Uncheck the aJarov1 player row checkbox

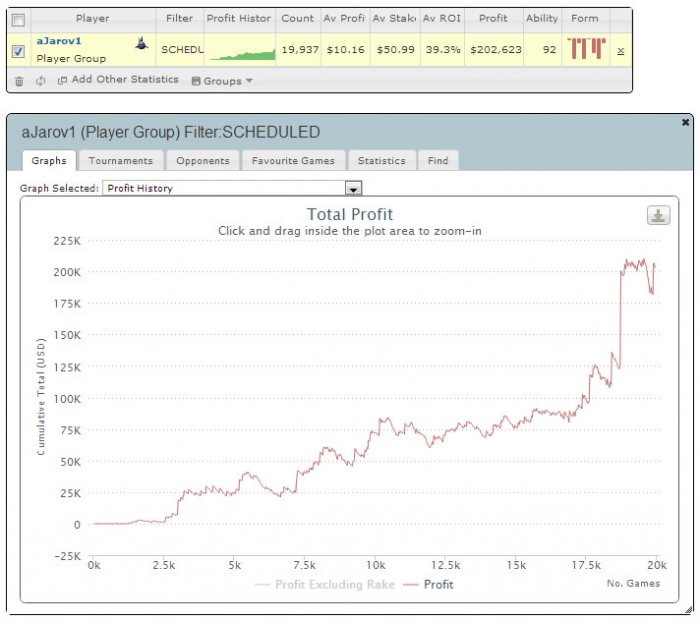[18, 51]
